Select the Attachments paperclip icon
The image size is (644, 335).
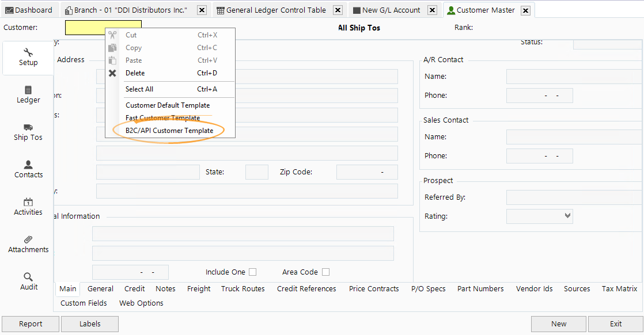coord(28,242)
